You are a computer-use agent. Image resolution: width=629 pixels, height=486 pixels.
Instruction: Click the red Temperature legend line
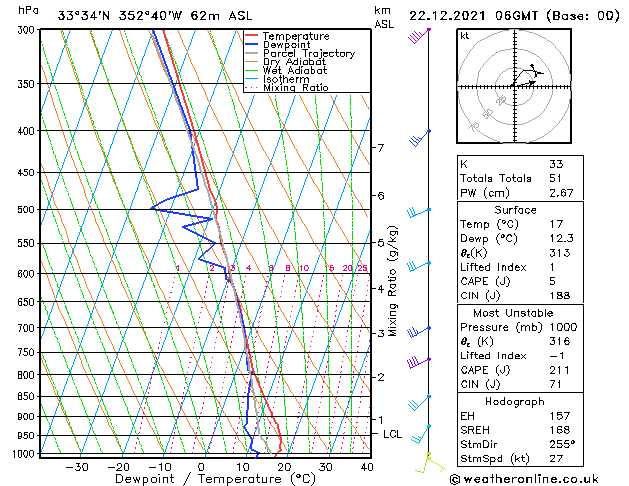(x=251, y=36)
